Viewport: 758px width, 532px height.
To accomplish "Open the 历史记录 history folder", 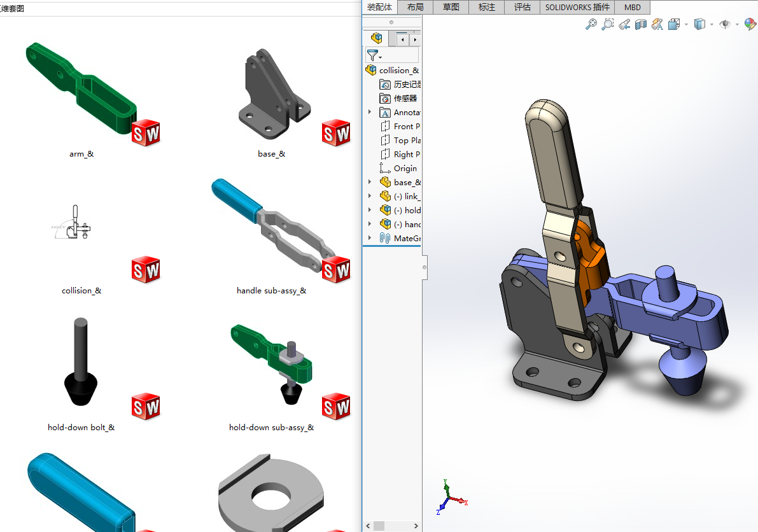I will pos(400,85).
